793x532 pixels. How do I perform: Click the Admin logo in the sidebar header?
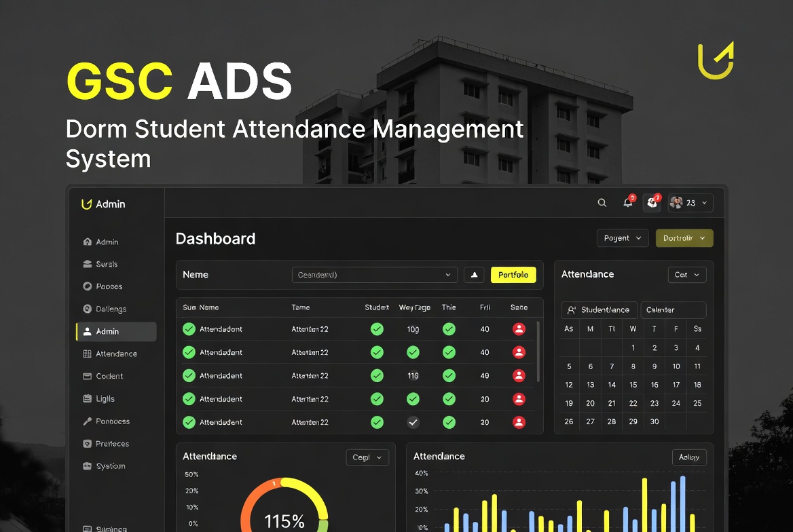[86, 204]
